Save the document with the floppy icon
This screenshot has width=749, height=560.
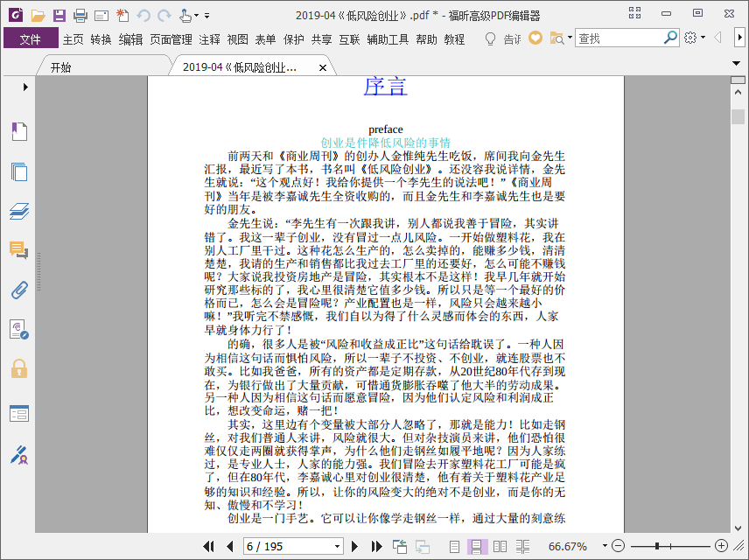pyautogui.click(x=59, y=15)
